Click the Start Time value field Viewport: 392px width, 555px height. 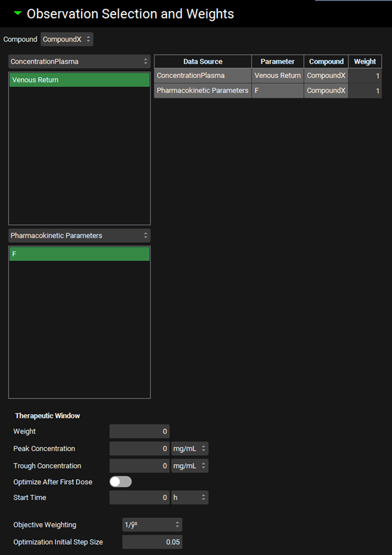tap(139, 498)
